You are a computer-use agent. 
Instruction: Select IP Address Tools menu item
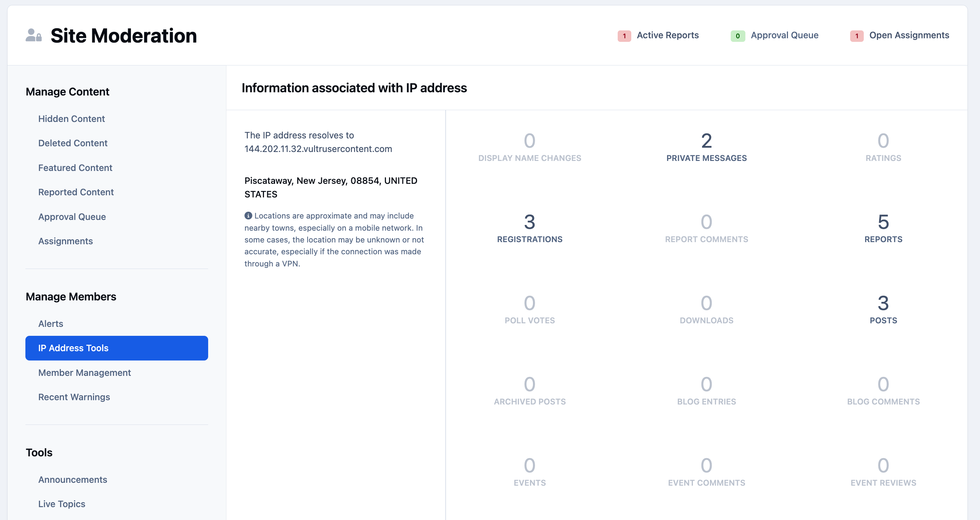pos(117,348)
